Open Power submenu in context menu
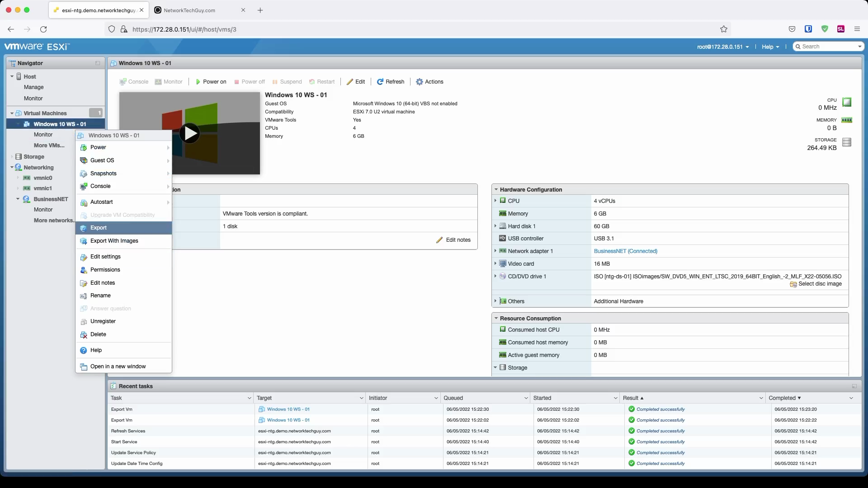Viewport: 868px width, 488px height. click(123, 147)
